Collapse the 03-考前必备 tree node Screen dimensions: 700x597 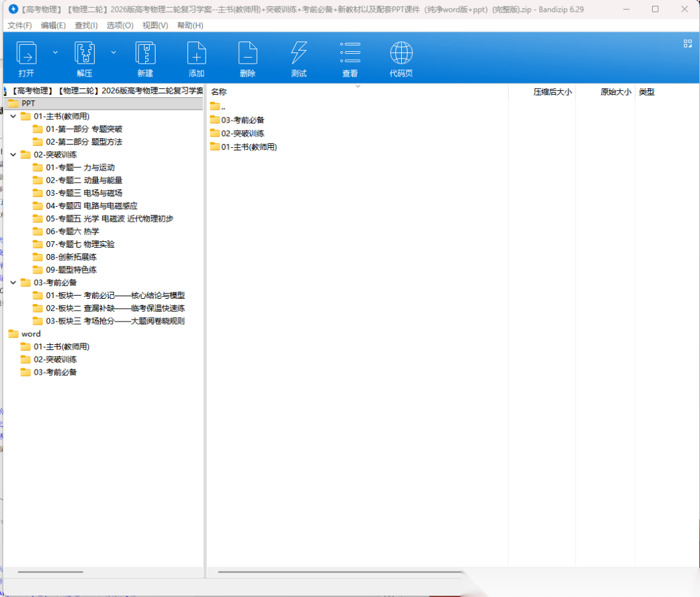(x=13, y=283)
